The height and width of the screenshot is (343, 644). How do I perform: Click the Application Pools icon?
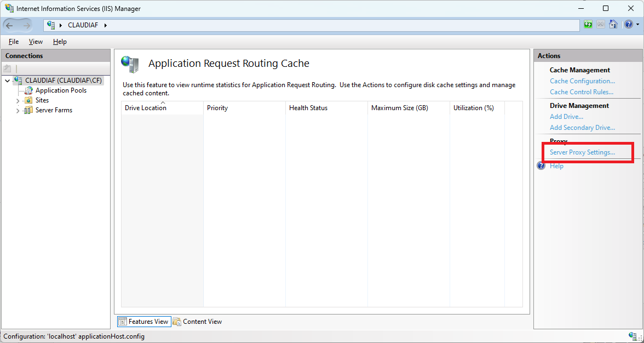coord(28,90)
